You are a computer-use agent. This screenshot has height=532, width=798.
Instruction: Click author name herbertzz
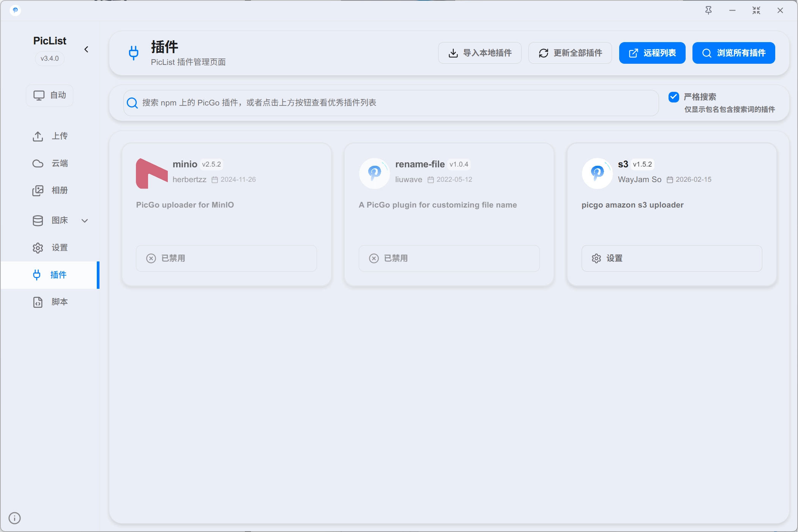coord(189,179)
